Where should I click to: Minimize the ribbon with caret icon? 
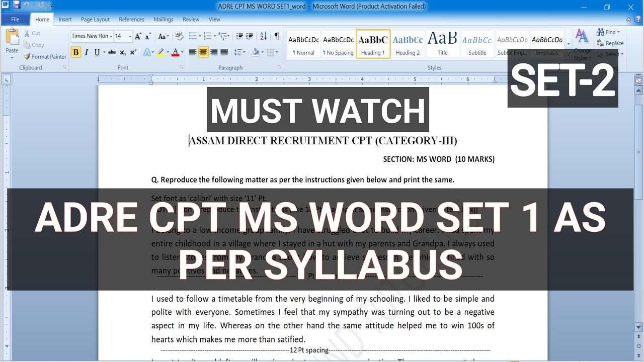click(x=629, y=19)
